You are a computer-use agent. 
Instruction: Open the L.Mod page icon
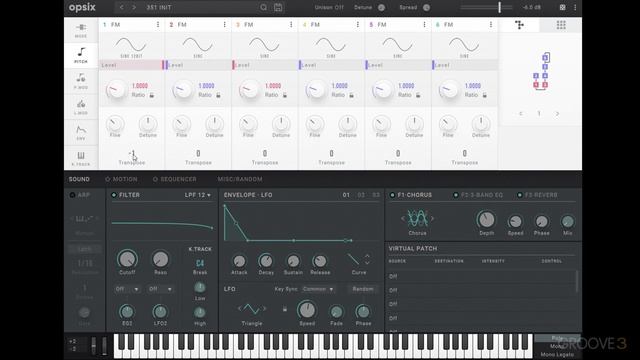(81, 104)
